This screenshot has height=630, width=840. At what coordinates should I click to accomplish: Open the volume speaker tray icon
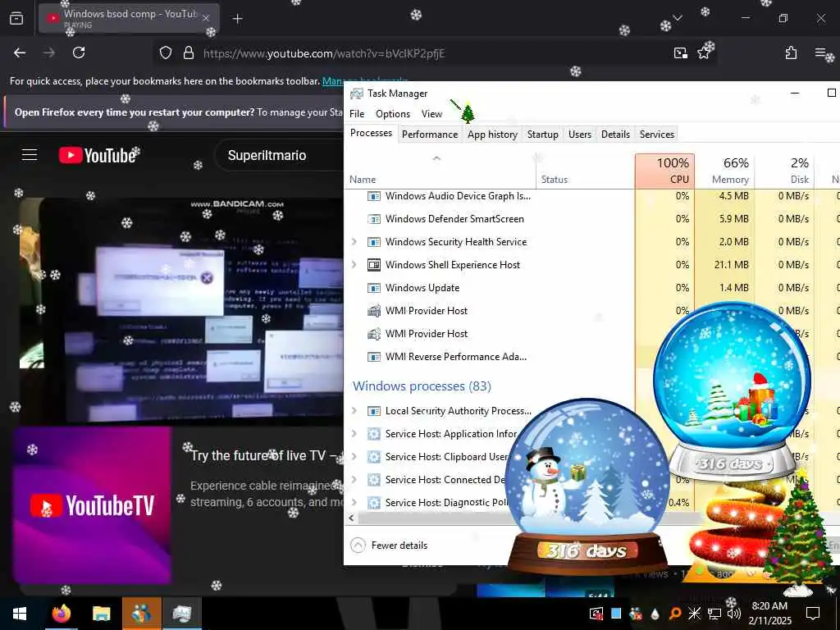click(733, 614)
